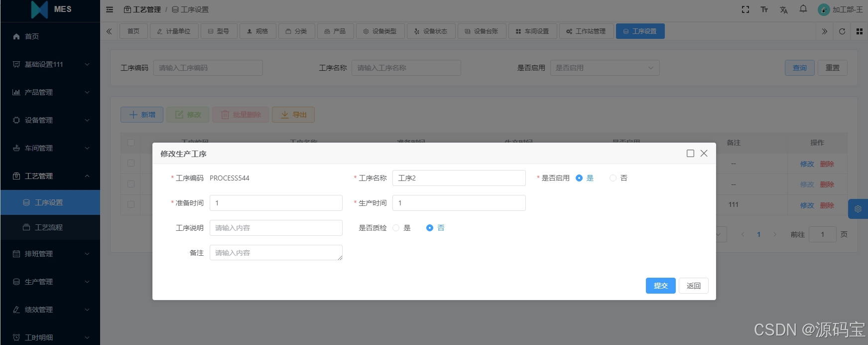868x345 pixels.
Task: Click the 生产管理 database icon
Action: 16,282
